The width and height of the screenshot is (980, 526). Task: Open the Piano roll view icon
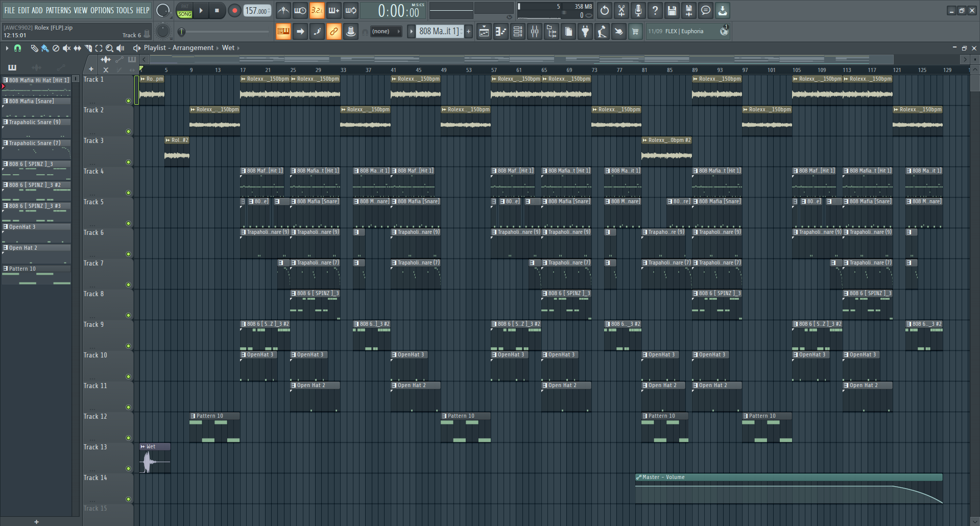[x=500, y=32]
